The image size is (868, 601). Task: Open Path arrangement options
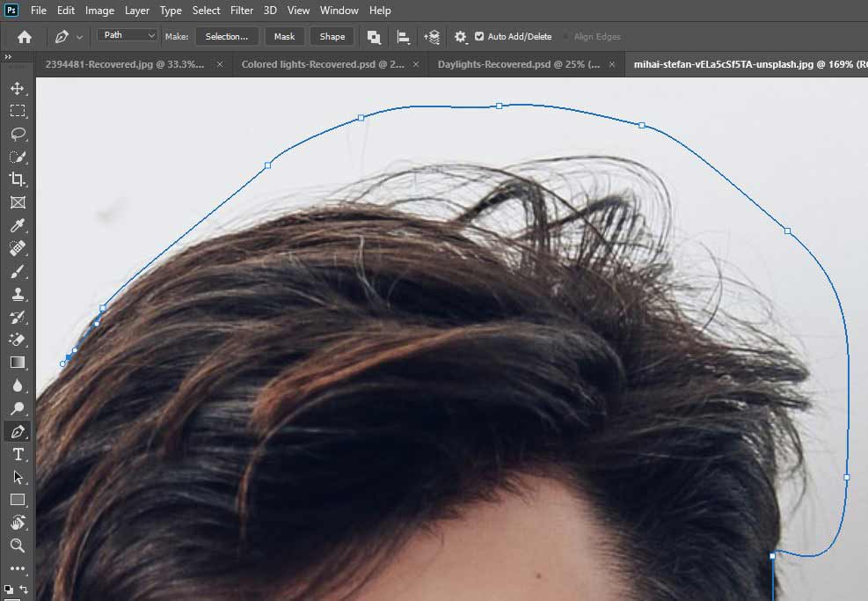[432, 37]
